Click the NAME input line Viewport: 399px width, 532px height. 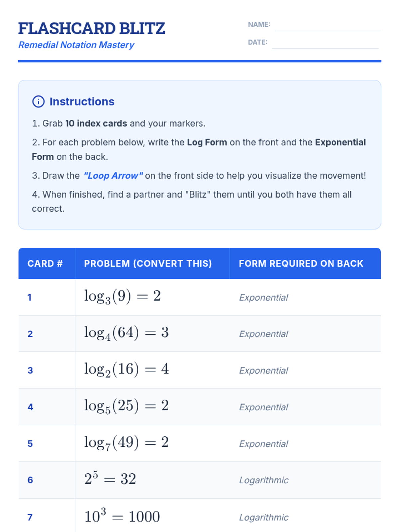point(328,26)
